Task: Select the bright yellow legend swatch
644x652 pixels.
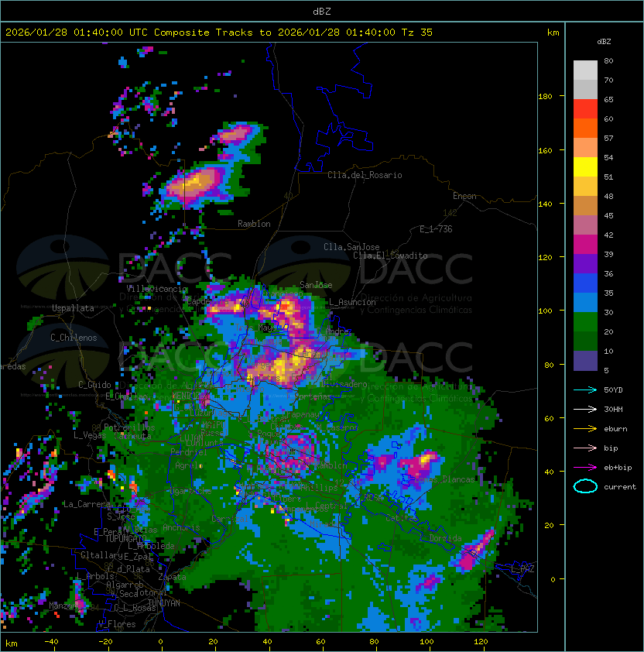Action: pos(585,167)
